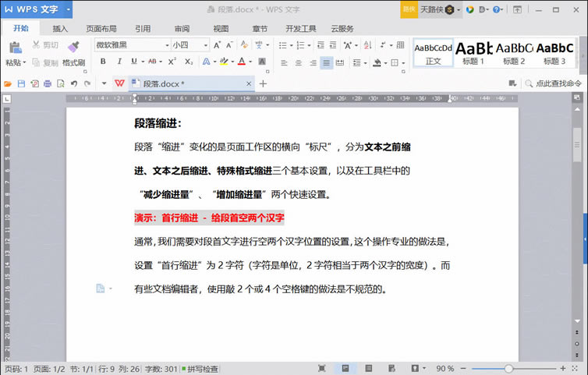Click the distributed alignment icon
This screenshot has height=375, width=588.
tap(340, 62)
